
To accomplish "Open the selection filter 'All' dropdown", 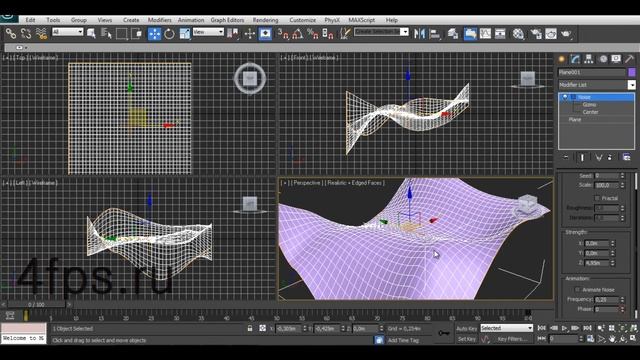I will pos(68,32).
